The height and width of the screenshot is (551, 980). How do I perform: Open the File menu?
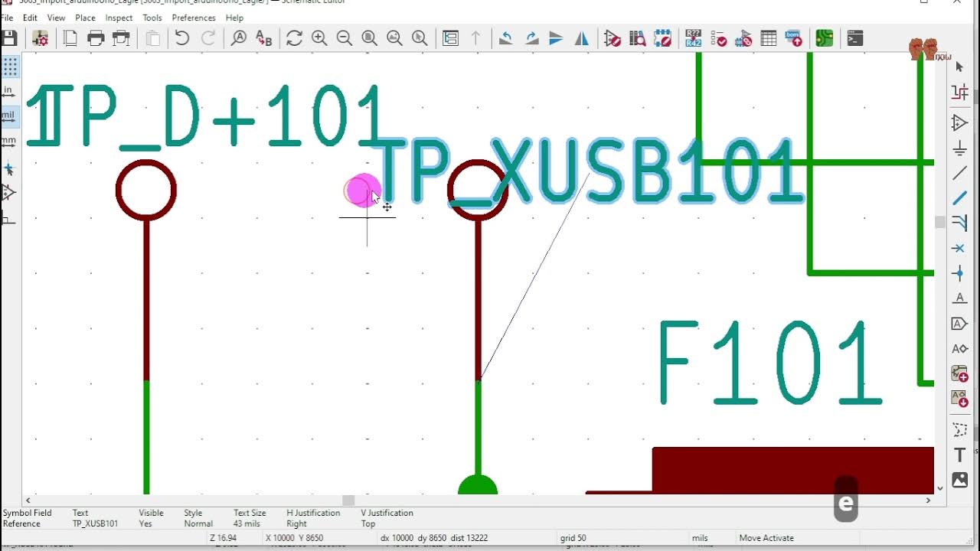tap(7, 18)
